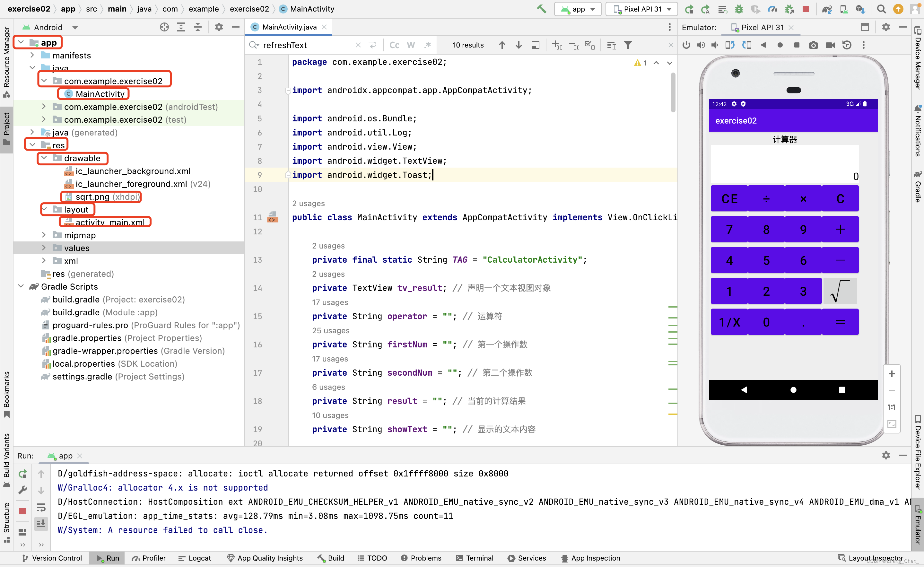Click the CE button on calculator
Image resolution: width=924 pixels, height=567 pixels.
(x=729, y=198)
